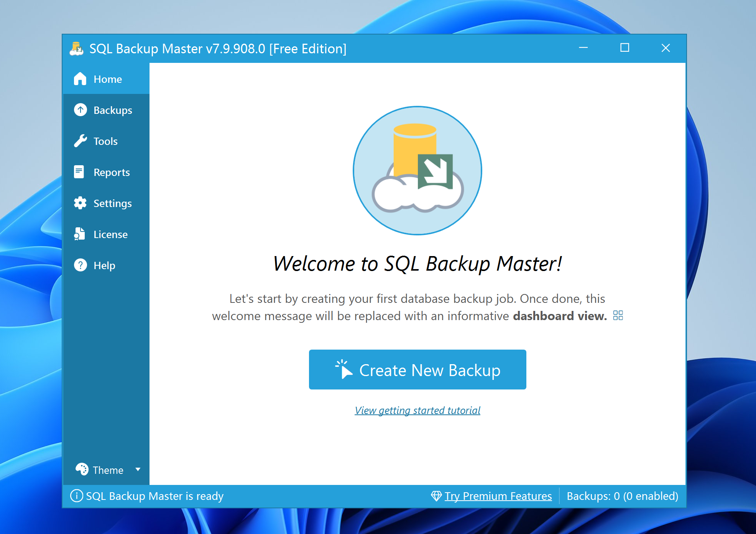Click the 'Welcome to SQL Backup Master!' heading
This screenshot has width=756, height=534.
[417, 264]
